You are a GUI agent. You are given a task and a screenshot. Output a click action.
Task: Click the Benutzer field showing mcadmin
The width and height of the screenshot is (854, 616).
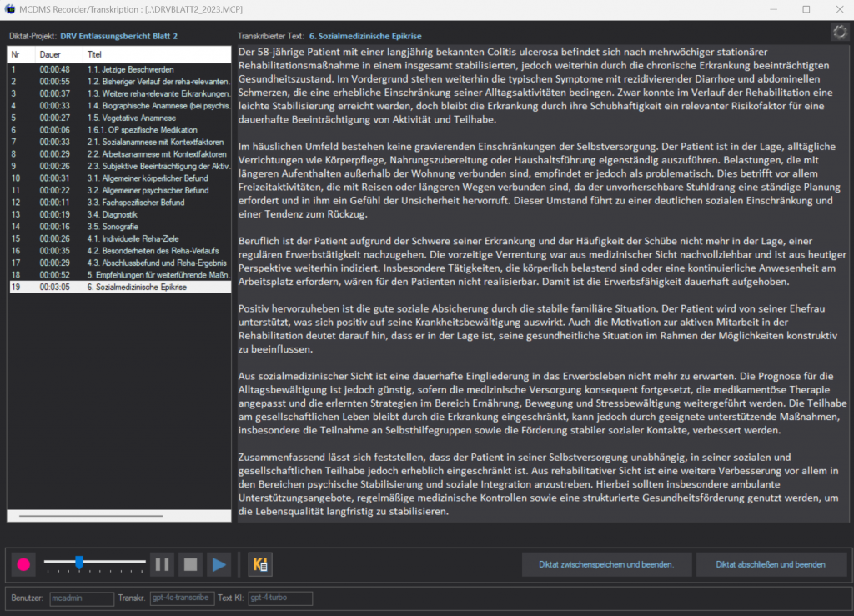(x=80, y=598)
